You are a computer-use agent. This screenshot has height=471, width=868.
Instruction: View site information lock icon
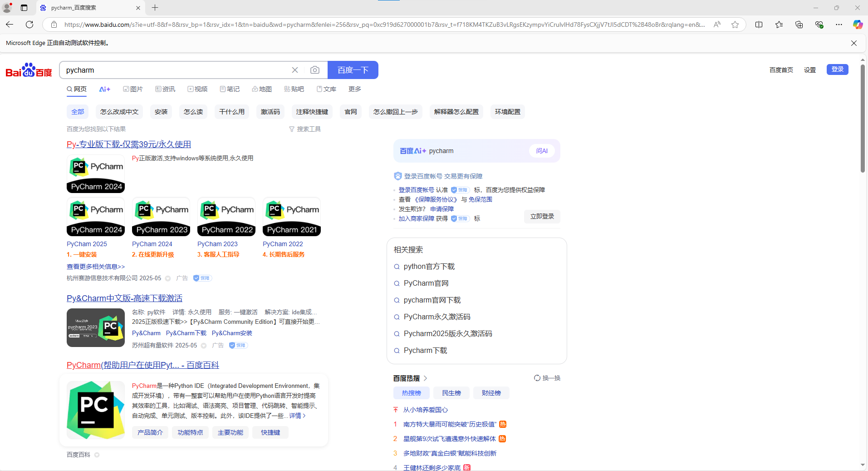pos(54,25)
